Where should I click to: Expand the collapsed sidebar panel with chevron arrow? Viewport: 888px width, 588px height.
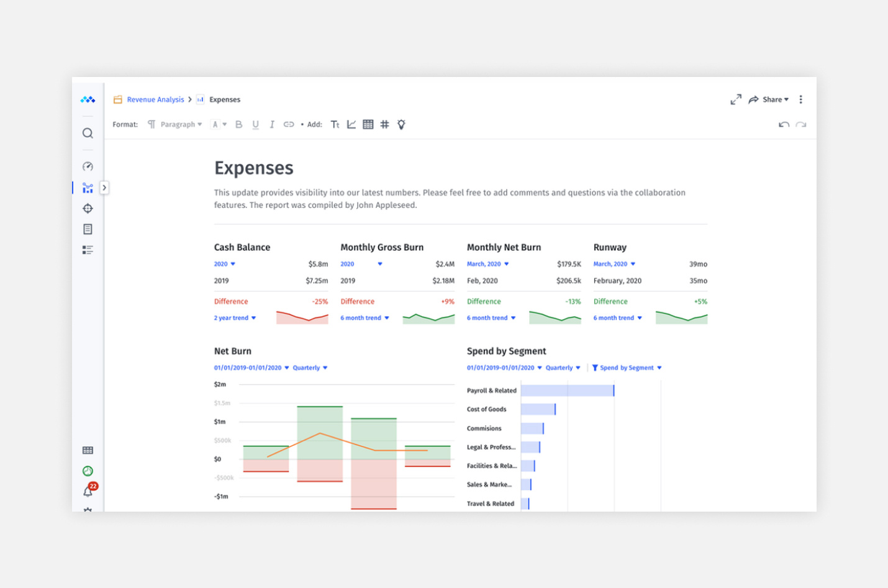[104, 188]
